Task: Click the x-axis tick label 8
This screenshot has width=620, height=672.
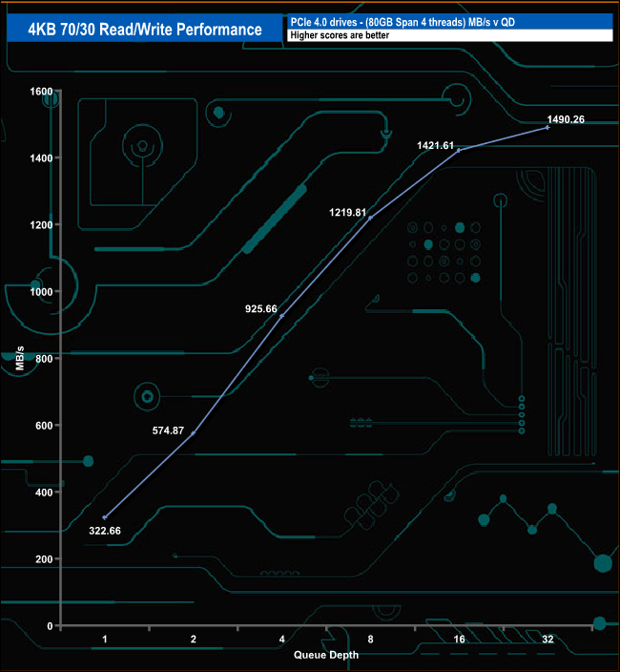Action: coord(370,639)
